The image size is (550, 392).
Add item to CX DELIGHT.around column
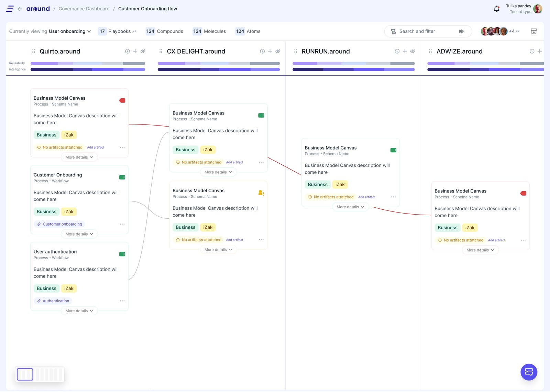(270, 51)
